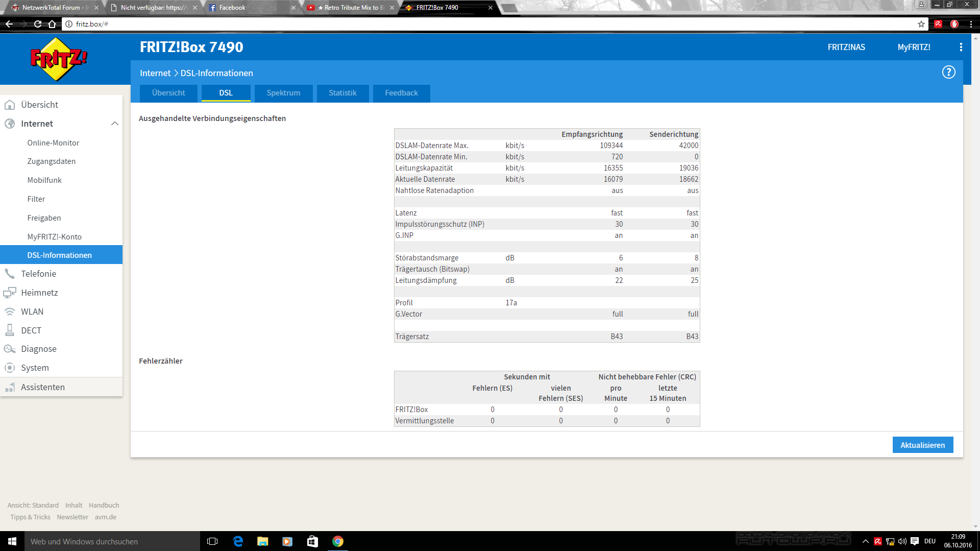
Task: Click DEU language indicator in tray
Action: [930, 541]
